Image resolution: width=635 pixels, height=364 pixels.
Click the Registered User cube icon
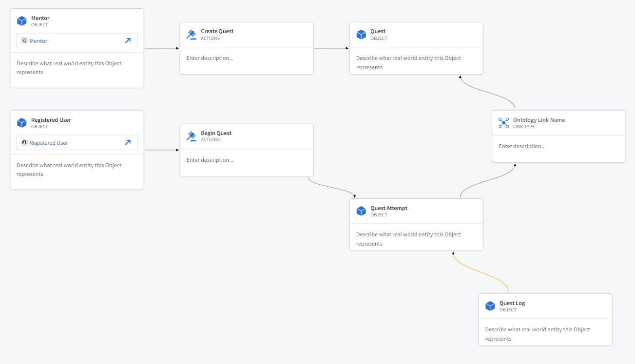click(21, 123)
